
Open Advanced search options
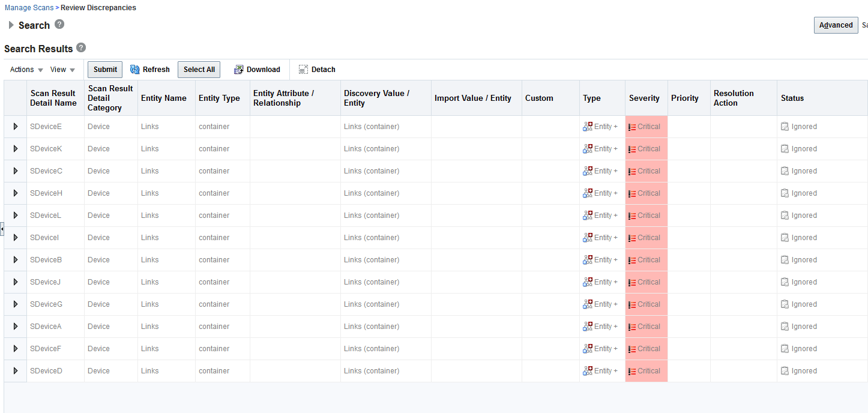click(836, 25)
